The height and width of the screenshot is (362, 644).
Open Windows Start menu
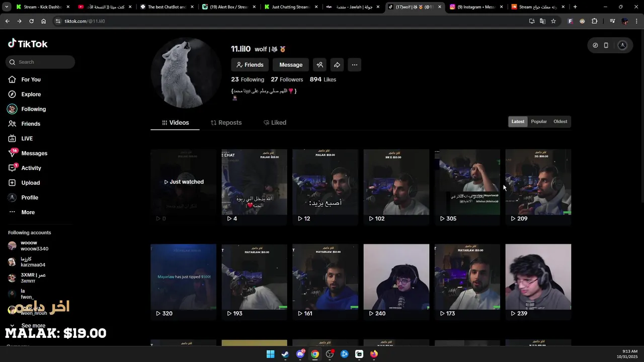pos(271,354)
